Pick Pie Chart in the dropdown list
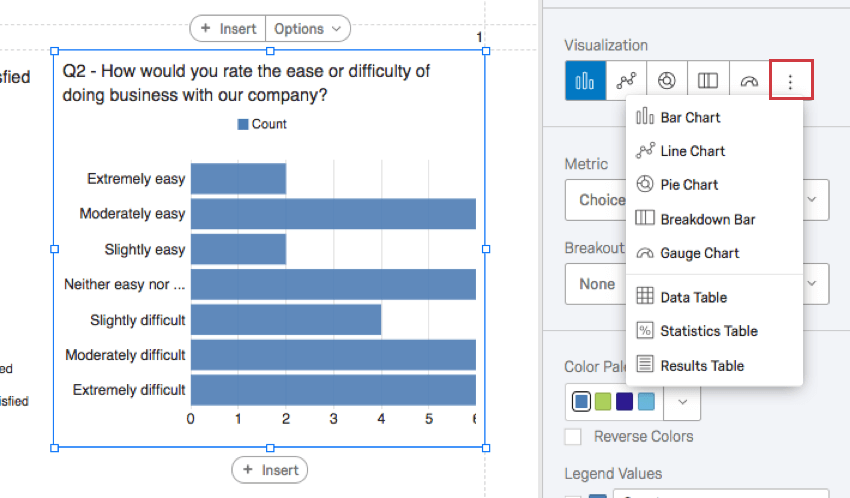Viewport: 850px width, 498px height. (x=688, y=185)
